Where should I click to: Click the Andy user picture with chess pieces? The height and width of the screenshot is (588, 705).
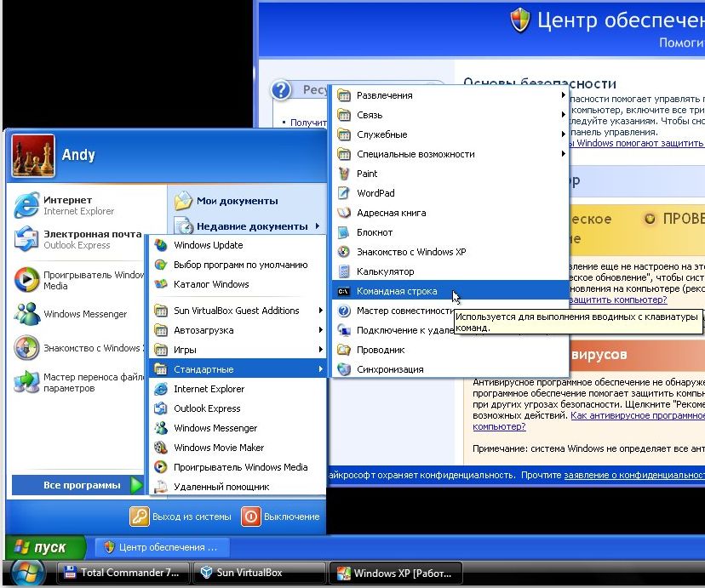pyautogui.click(x=33, y=156)
